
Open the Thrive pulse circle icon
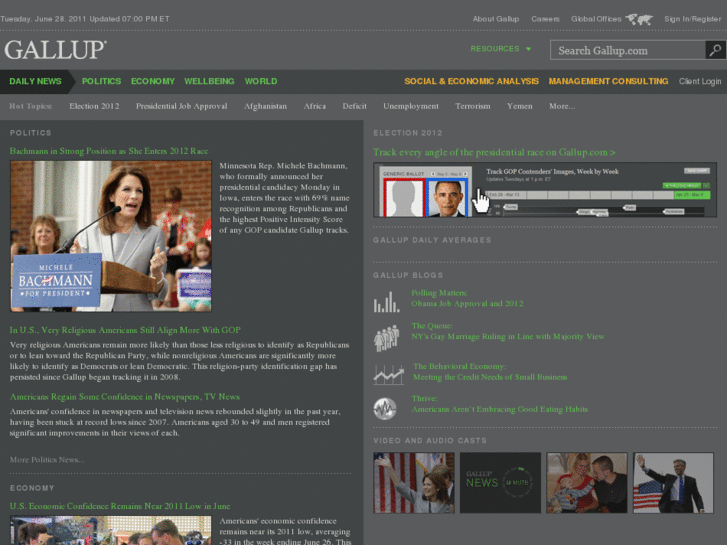pyautogui.click(x=385, y=409)
